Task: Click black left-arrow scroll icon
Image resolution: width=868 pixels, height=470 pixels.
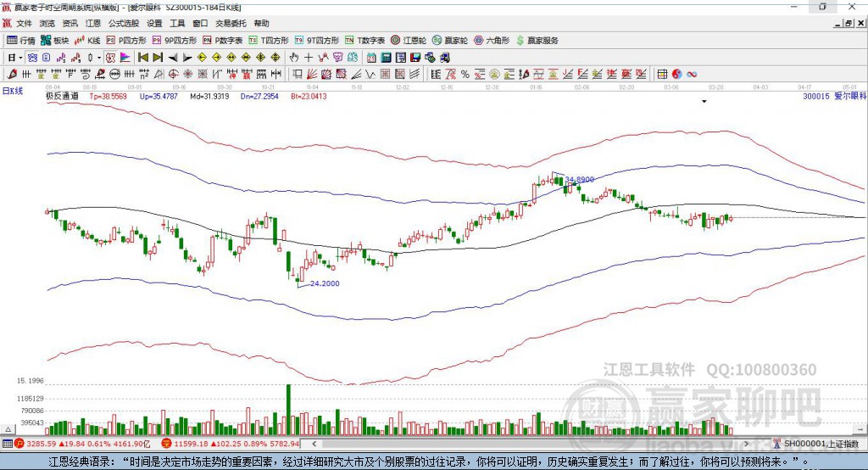Action: (x=173, y=58)
